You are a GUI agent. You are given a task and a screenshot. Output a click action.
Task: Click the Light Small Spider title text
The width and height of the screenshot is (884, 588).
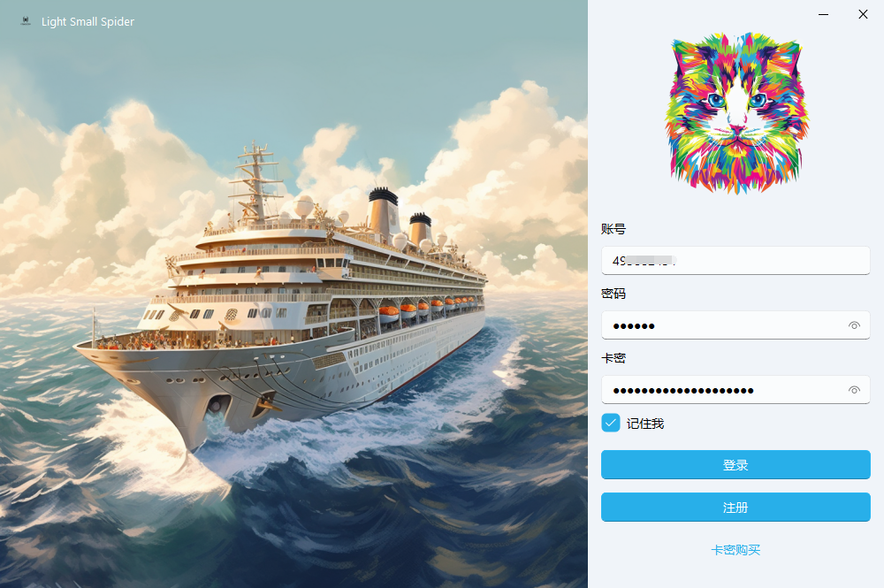point(88,21)
